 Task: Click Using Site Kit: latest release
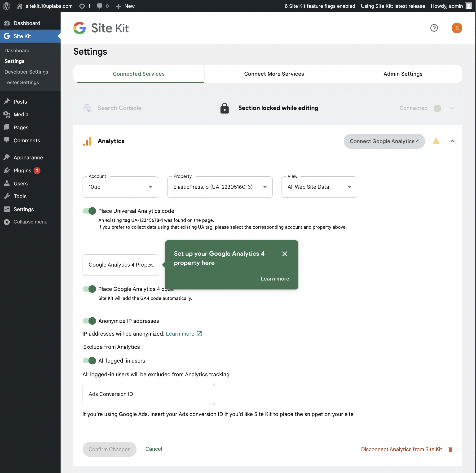pyautogui.click(x=393, y=6)
